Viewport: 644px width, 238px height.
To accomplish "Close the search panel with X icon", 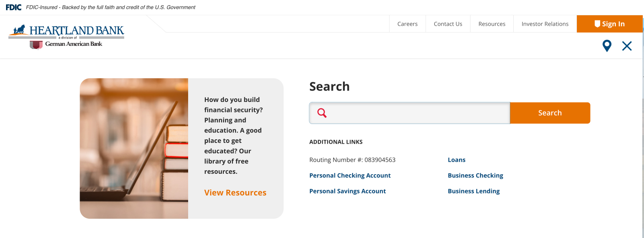I will (x=627, y=46).
